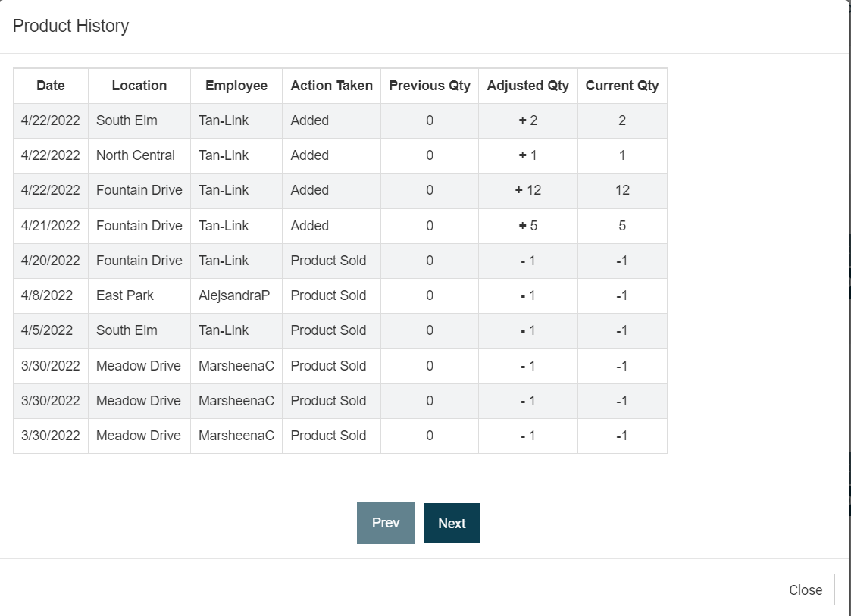Click the 4/21/2022 date cell

click(51, 226)
